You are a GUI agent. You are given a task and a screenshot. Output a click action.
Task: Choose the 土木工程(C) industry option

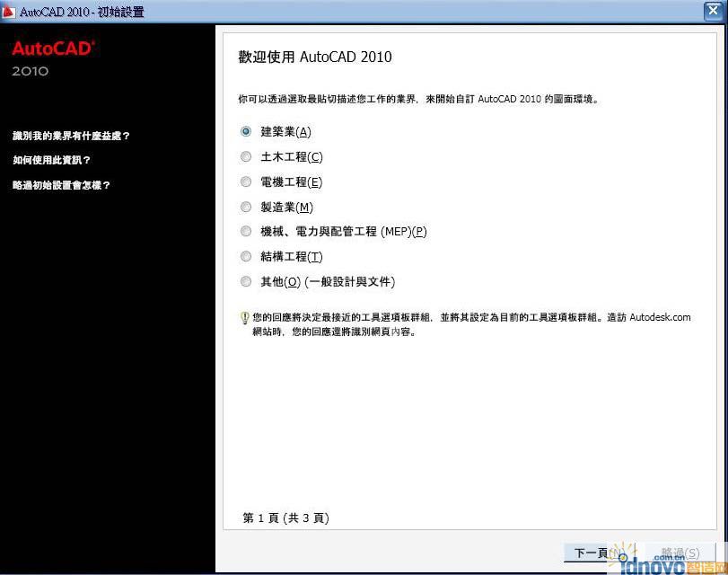tap(246, 156)
